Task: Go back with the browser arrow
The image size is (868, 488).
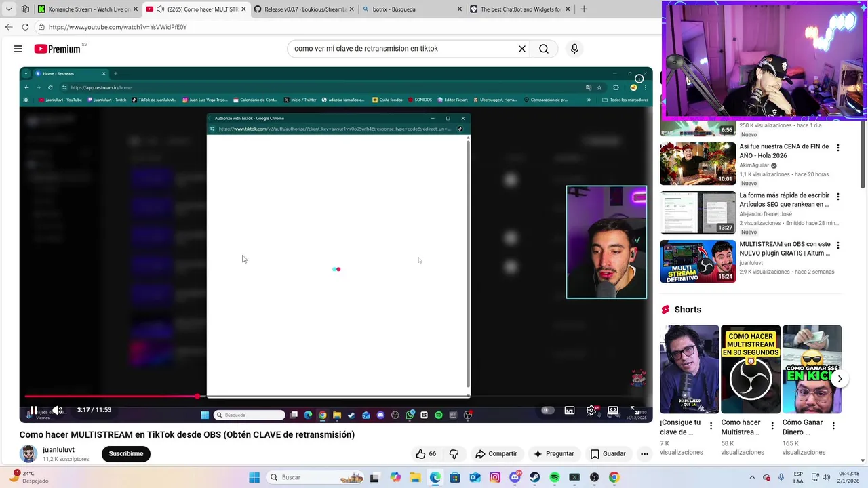Action: pos(9,27)
